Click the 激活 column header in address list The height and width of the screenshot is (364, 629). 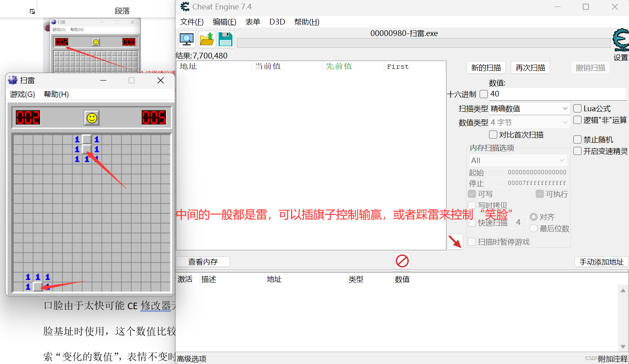click(x=187, y=279)
